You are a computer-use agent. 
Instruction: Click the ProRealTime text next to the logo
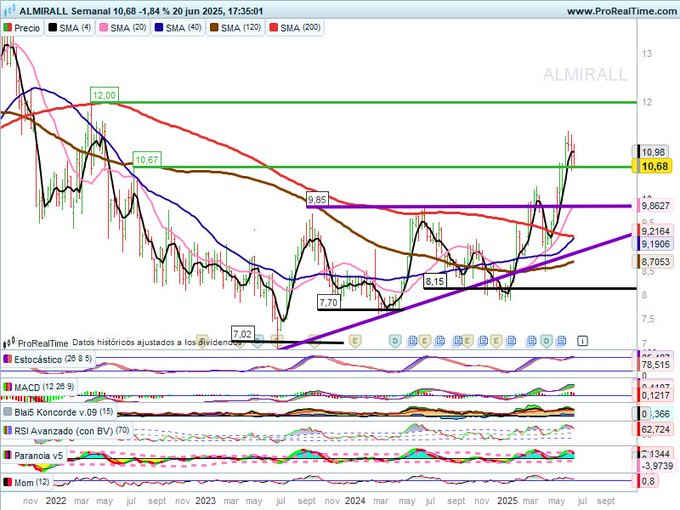[43, 343]
